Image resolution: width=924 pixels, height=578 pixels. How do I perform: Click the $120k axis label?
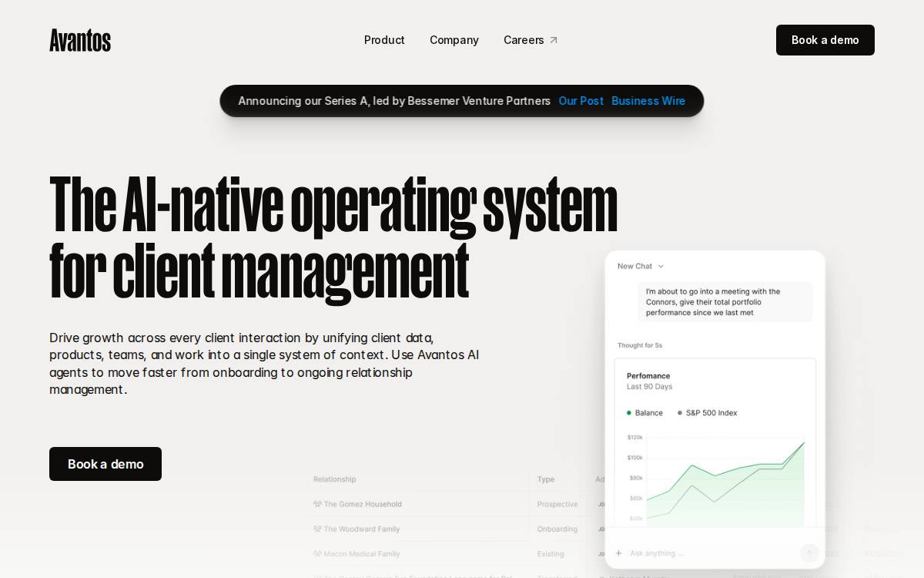(x=634, y=437)
